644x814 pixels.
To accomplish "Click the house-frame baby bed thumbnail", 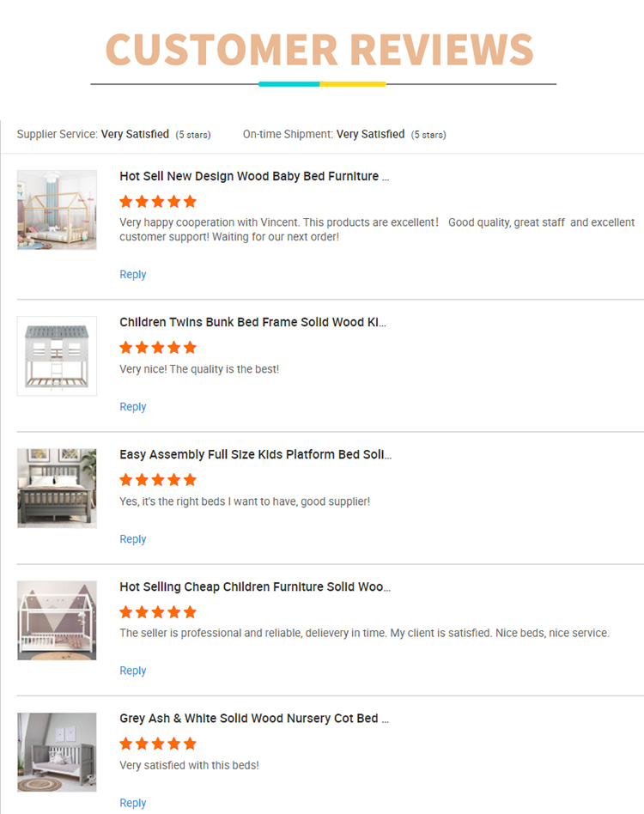I will [57, 210].
